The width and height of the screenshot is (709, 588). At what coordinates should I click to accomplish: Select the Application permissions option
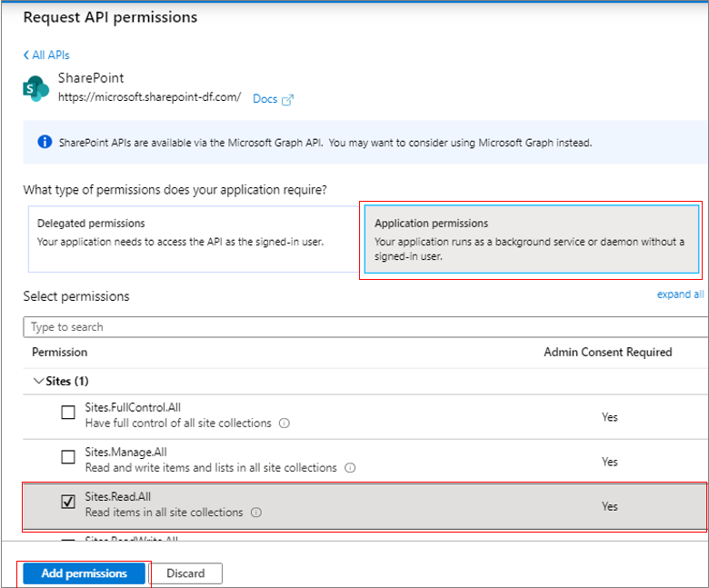pyautogui.click(x=532, y=239)
